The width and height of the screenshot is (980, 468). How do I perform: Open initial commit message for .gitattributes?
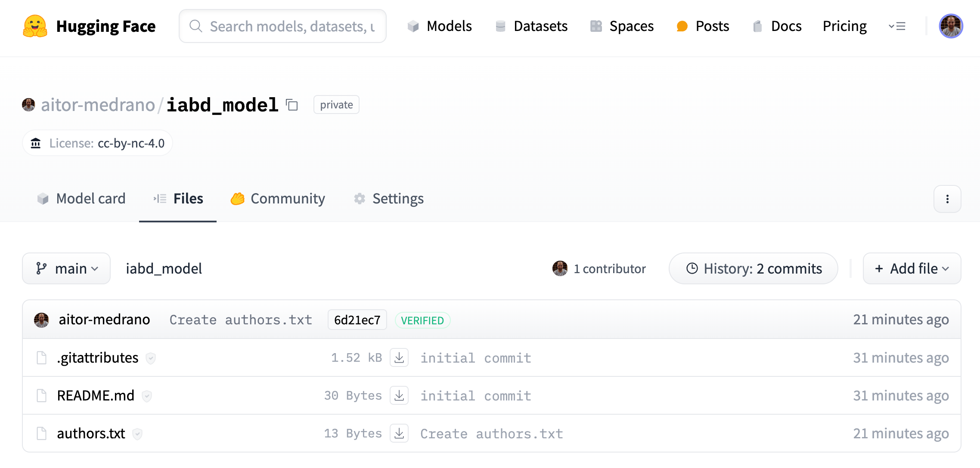click(476, 358)
